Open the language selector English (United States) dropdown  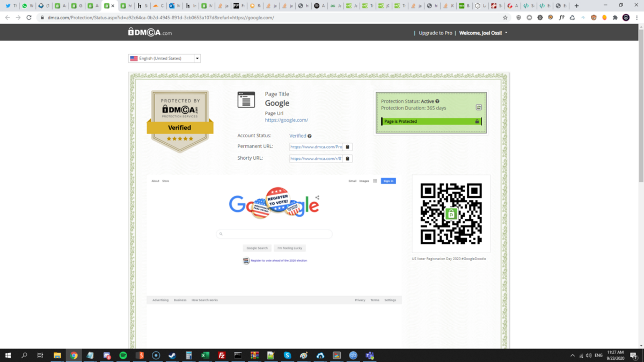click(x=164, y=58)
